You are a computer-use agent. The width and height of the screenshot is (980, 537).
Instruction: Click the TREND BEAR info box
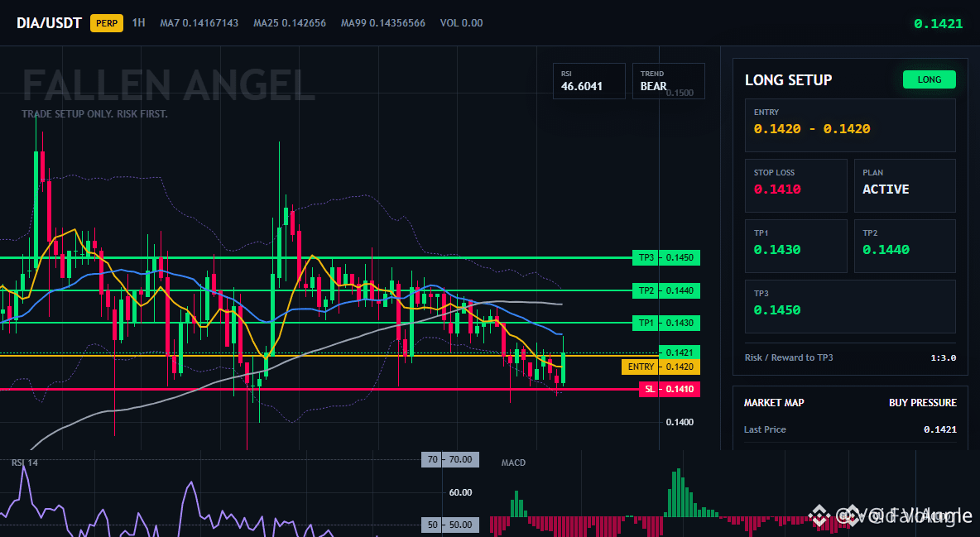pyautogui.click(x=668, y=80)
